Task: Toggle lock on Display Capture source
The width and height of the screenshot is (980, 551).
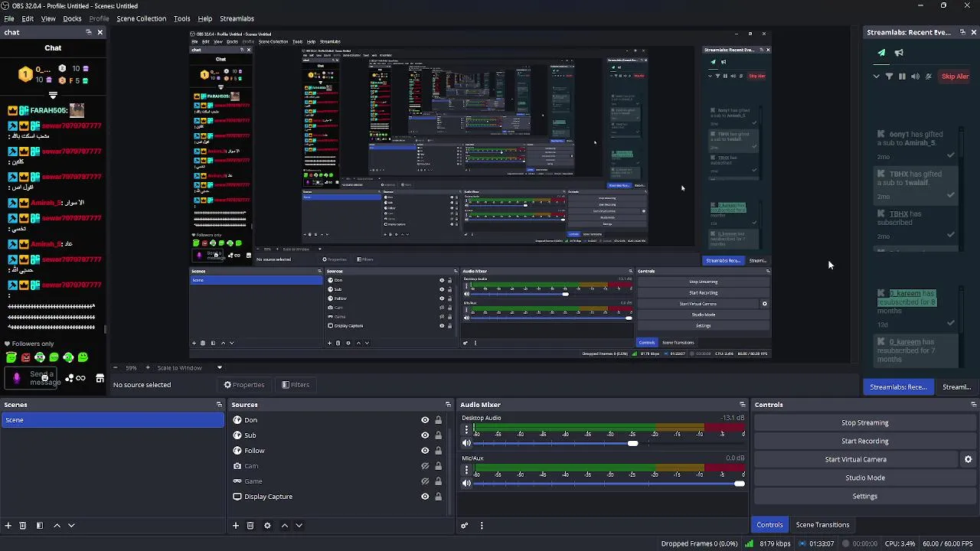Action: [x=438, y=497]
